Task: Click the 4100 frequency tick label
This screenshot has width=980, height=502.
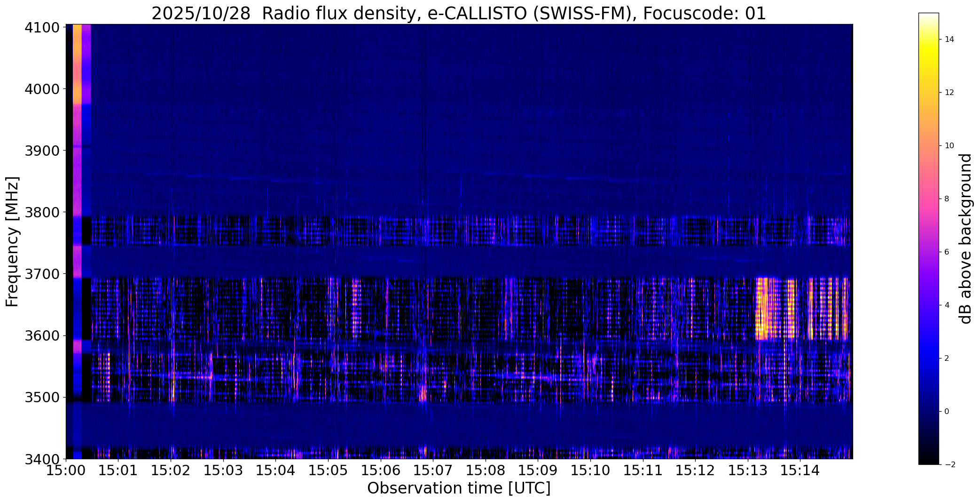Action: coord(42,28)
